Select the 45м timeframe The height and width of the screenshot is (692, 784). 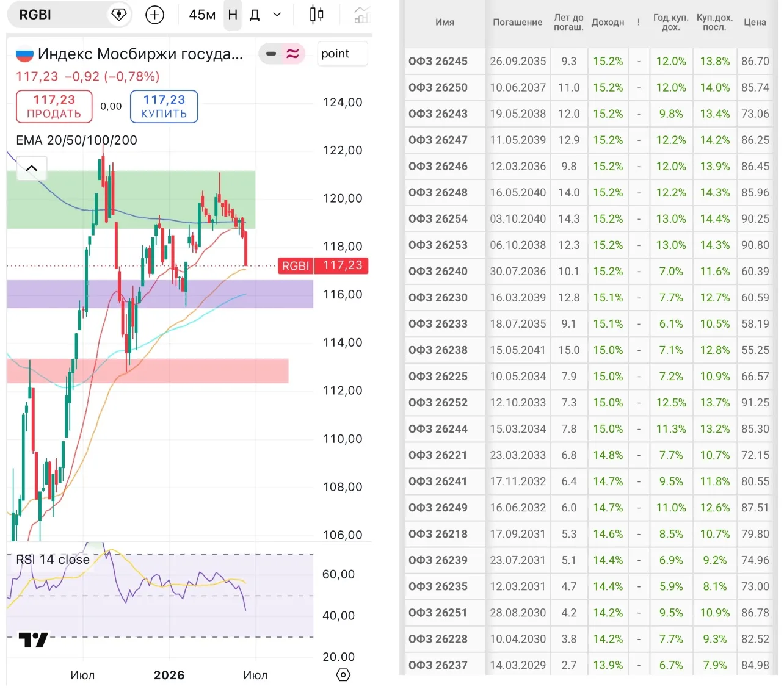(x=202, y=15)
